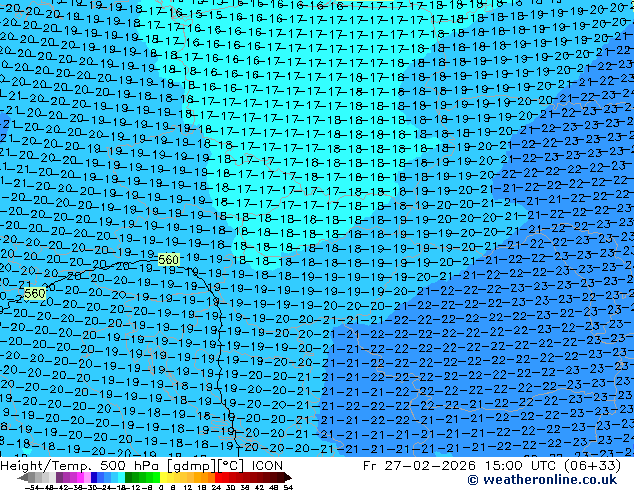Click the "[gdmp]" unit label
This screenshot has width=634, height=490.
[x=192, y=466]
